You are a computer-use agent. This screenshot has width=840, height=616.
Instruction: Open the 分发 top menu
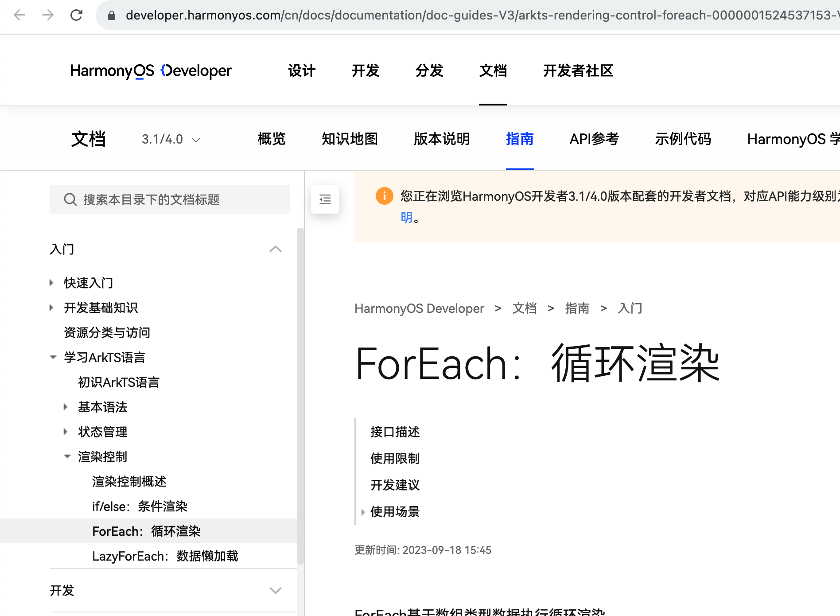coord(429,70)
